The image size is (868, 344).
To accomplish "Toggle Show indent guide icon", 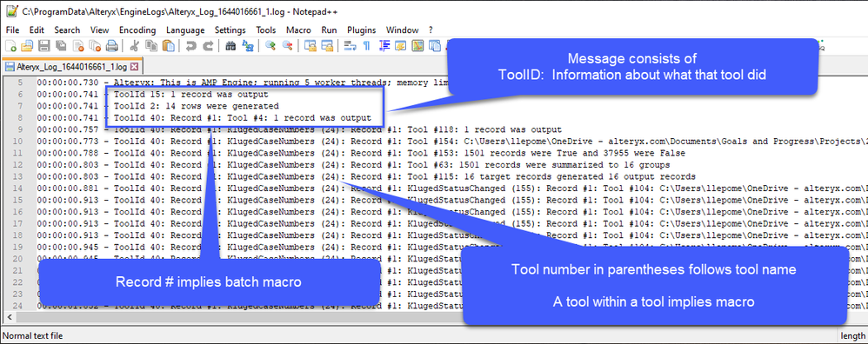I will pos(384,46).
